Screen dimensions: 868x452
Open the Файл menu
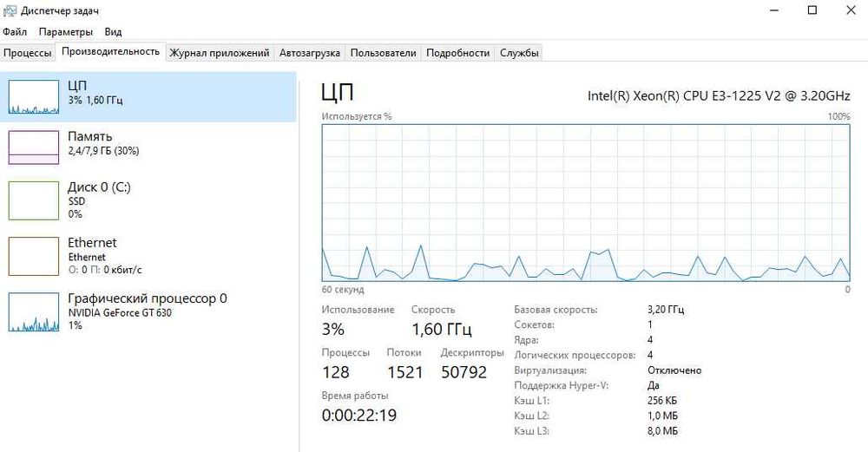15,31
